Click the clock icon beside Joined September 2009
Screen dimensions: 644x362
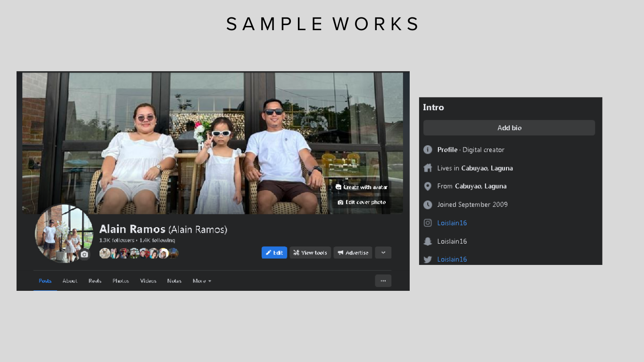(x=428, y=205)
